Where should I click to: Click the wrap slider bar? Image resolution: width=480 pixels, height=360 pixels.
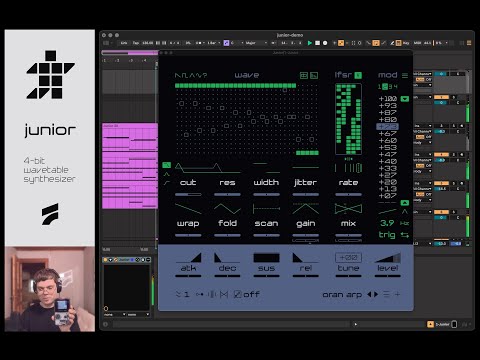188,235
